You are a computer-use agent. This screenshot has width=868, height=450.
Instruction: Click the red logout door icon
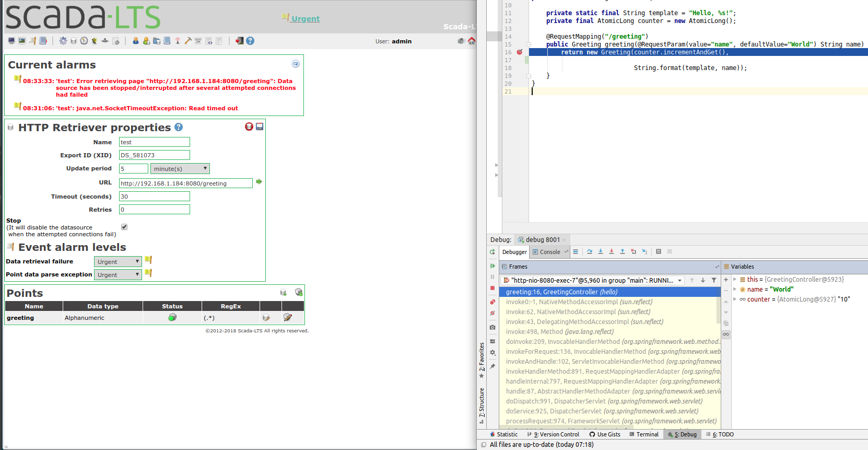pyautogui.click(x=239, y=41)
